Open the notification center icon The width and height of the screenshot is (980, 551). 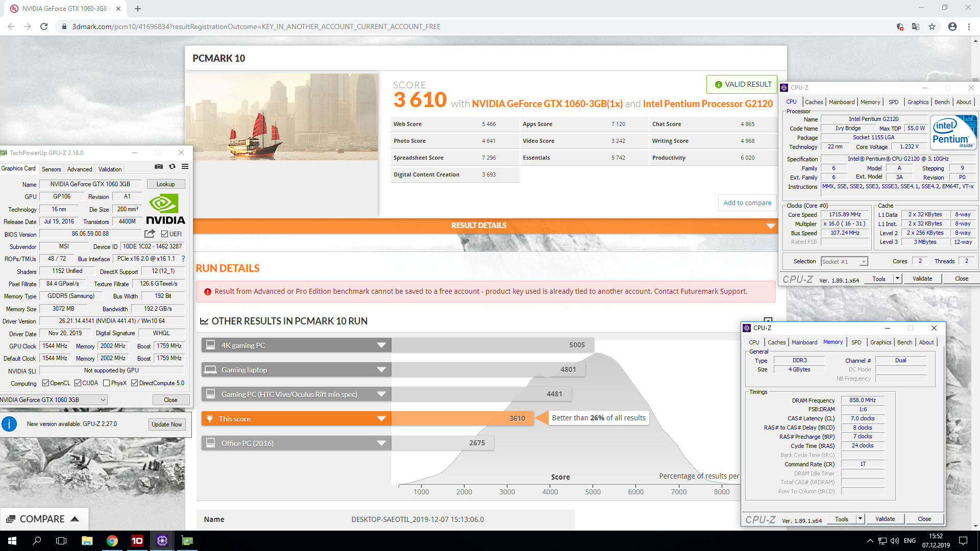(x=963, y=541)
